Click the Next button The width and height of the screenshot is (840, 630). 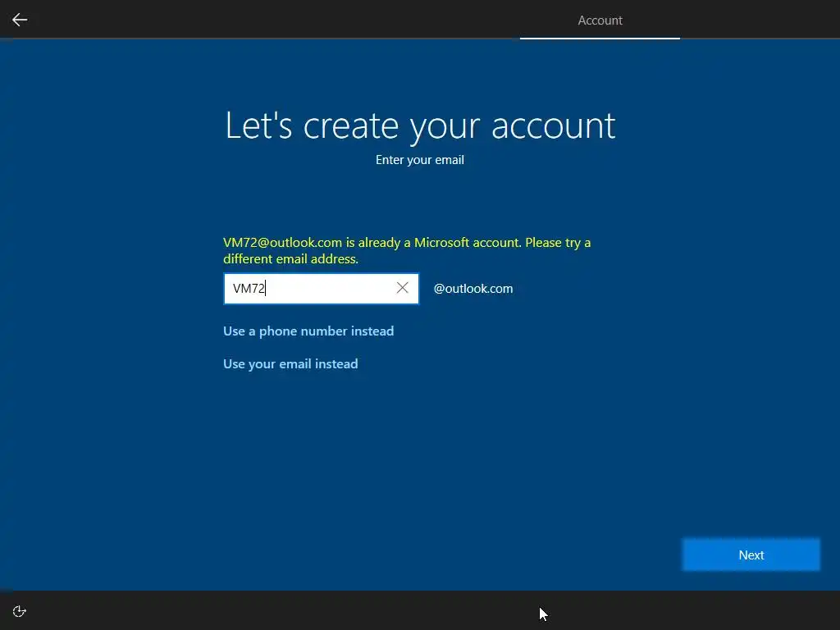(751, 555)
